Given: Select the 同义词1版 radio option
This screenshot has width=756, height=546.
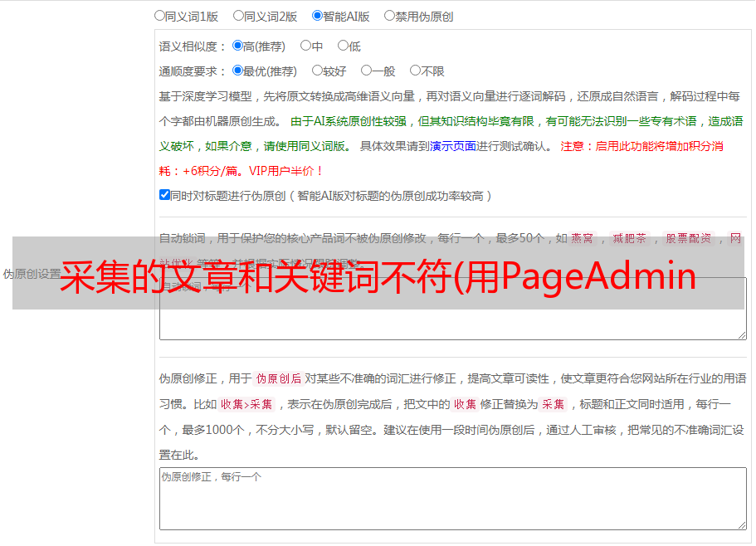Looking at the screenshot, I should pyautogui.click(x=159, y=16).
